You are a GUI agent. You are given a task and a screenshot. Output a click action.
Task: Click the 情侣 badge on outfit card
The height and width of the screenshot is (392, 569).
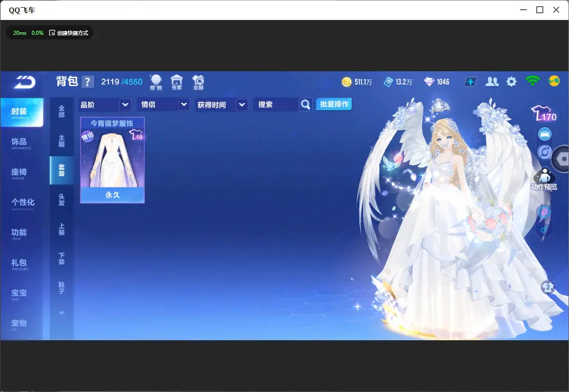[88, 136]
